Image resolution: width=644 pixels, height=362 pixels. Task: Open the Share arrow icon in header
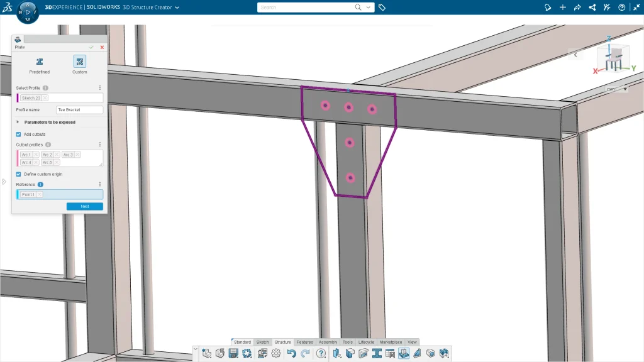tap(577, 8)
